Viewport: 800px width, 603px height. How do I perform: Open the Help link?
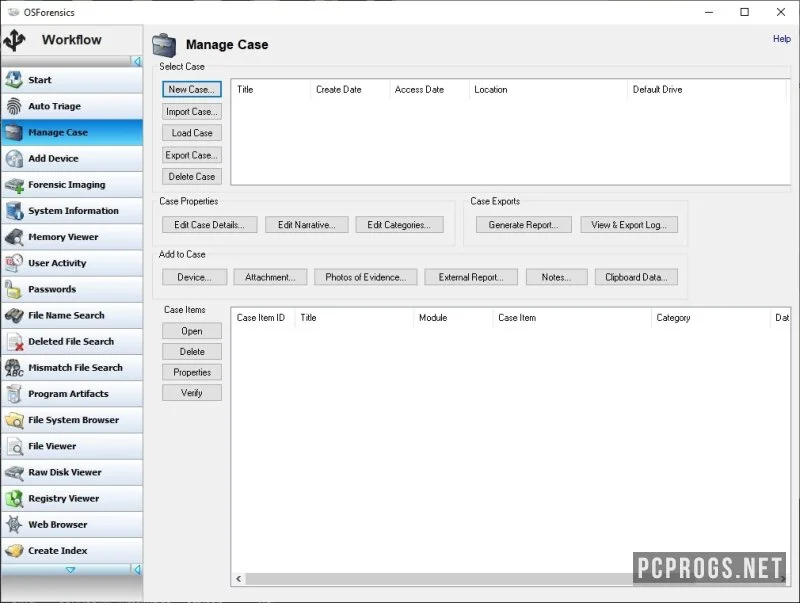[782, 39]
